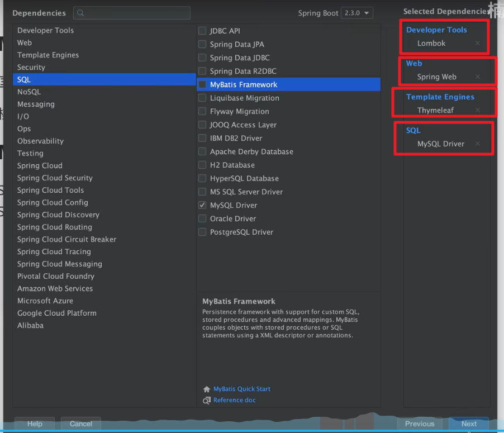Select Amazon Web Services category
Viewport: 504px width, 433px height.
coord(104,288)
